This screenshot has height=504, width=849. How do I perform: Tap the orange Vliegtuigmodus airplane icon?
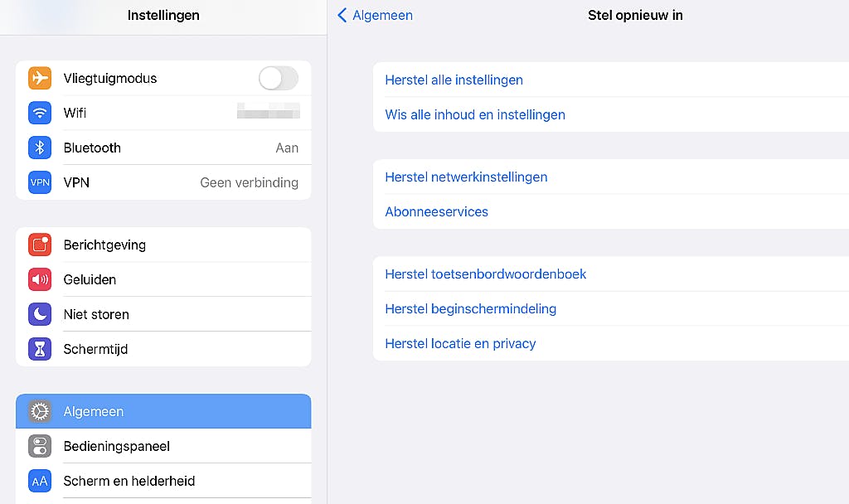(x=40, y=79)
